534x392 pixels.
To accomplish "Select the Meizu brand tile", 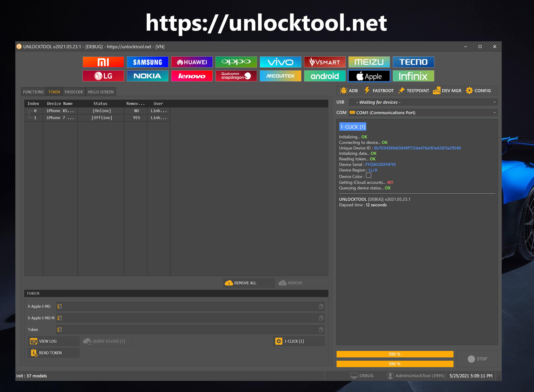I will click(x=369, y=62).
